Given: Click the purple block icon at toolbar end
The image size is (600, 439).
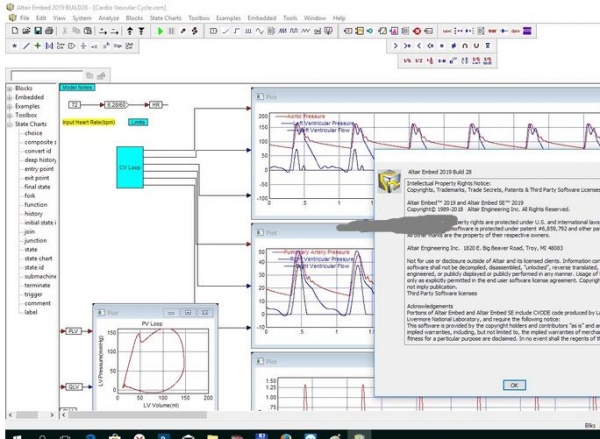Looking at the screenshot, I should pos(527,31).
